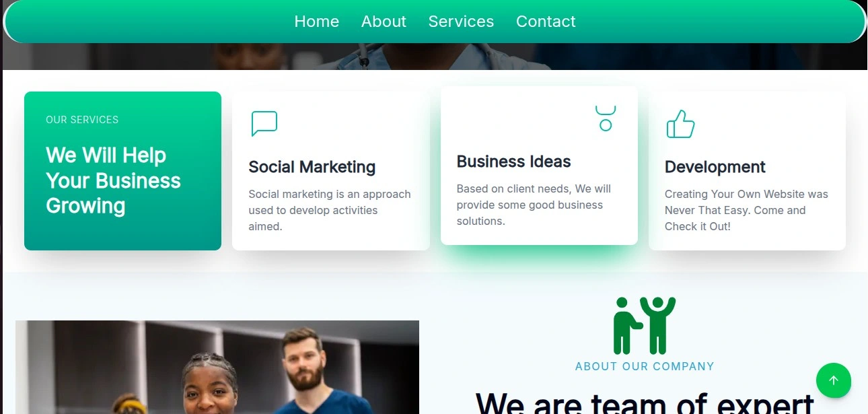868x414 pixels.
Task: Click the green people icon above About Our Company
Action: (644, 326)
